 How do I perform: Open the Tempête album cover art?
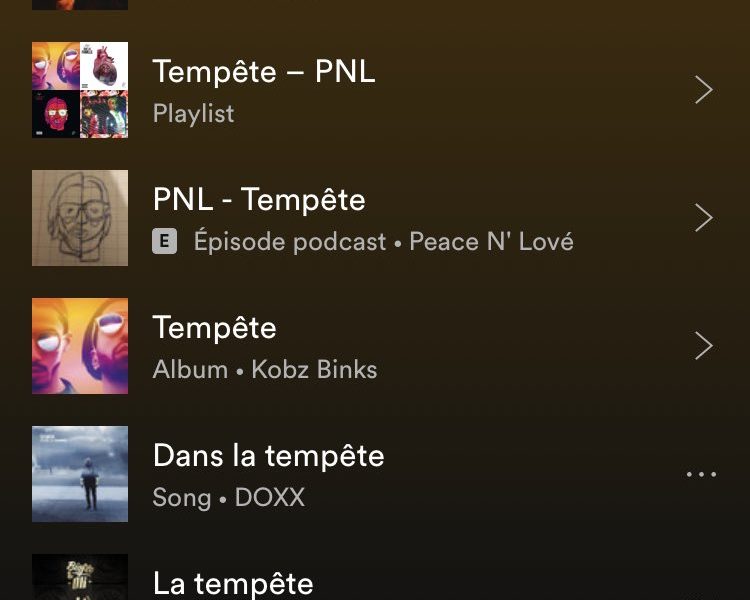[x=80, y=346]
